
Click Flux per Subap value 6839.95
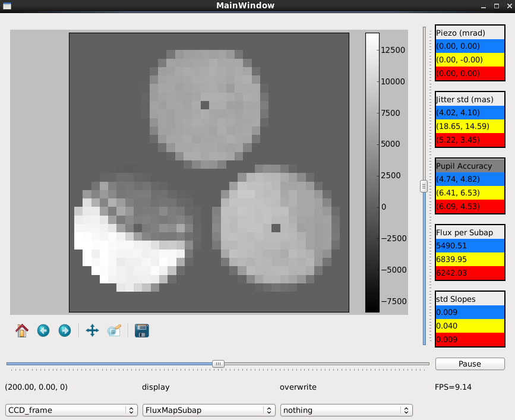[x=470, y=260]
